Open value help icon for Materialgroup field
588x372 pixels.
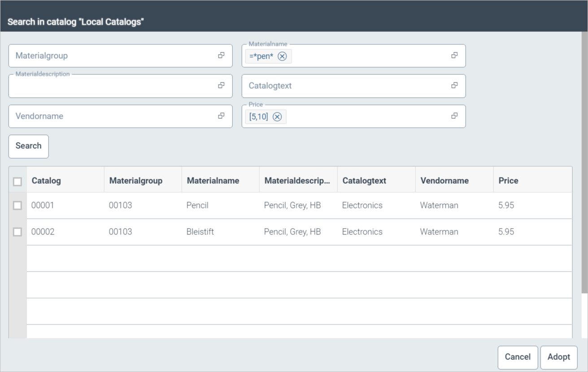click(221, 56)
